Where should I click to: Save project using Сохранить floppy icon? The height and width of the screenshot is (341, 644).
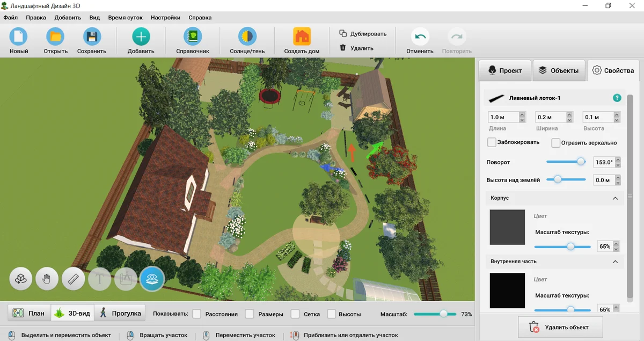[92, 37]
